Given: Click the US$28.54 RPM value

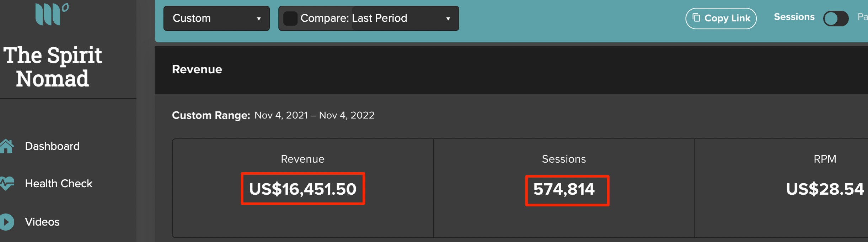Looking at the screenshot, I should coord(825,189).
